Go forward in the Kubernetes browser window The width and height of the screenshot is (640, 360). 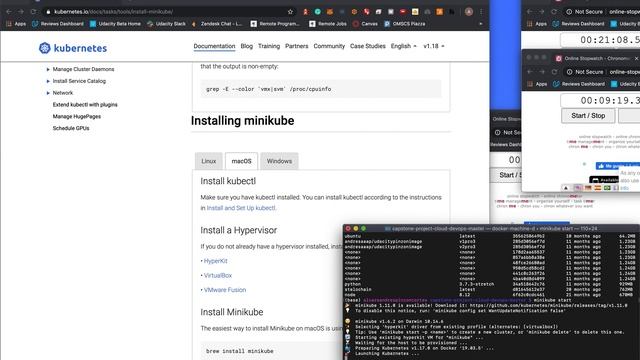21,12
